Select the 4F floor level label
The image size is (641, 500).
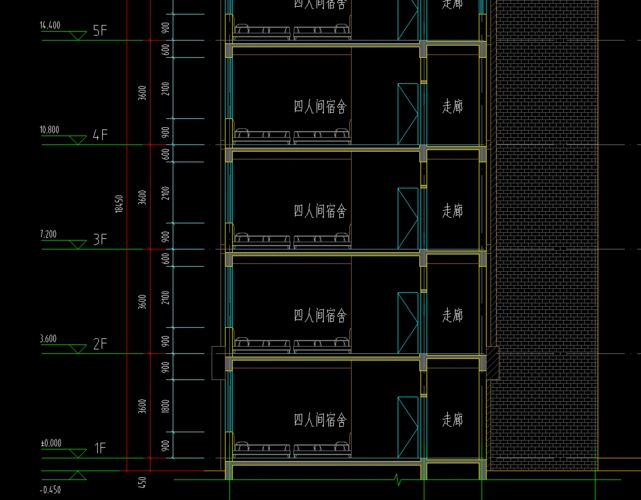coord(99,135)
